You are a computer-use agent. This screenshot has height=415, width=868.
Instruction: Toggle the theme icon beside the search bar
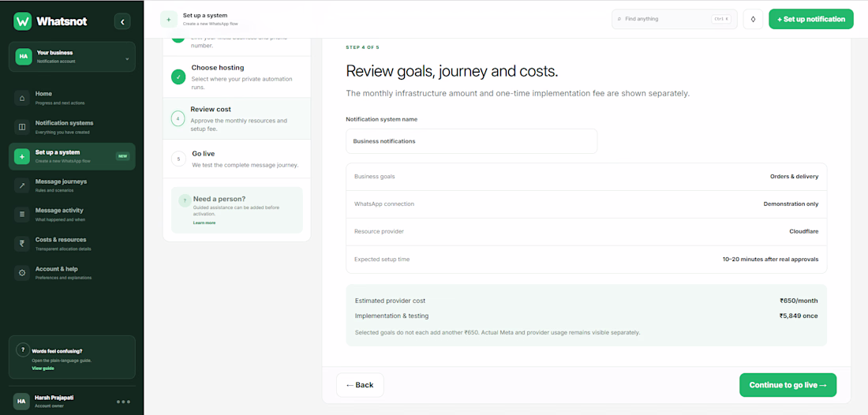[x=753, y=19]
